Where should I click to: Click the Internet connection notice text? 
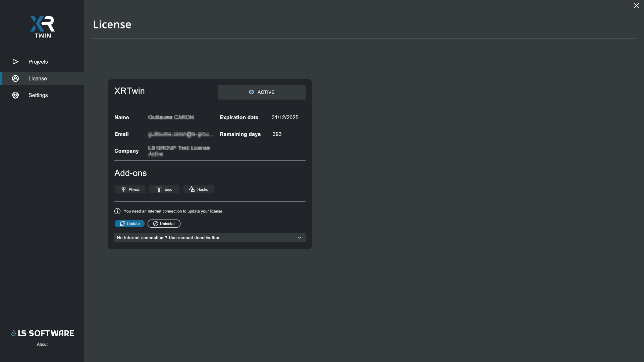coord(173,211)
